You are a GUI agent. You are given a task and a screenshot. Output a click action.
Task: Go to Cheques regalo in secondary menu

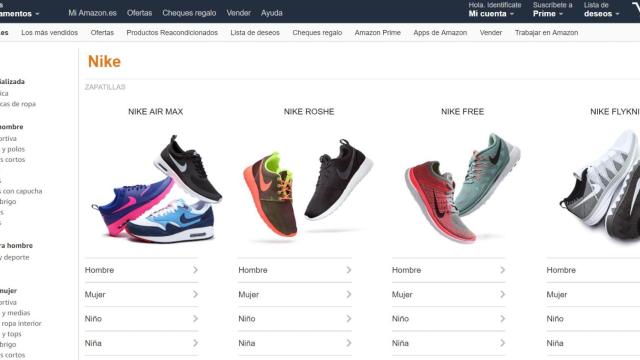coord(317,33)
